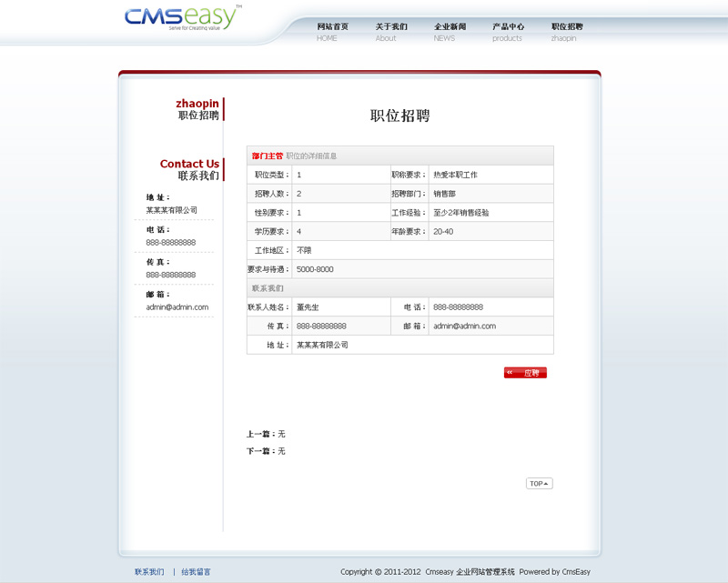Open 职位招聘 zhaopin in top navigation
Screen dimensions: 728x583
tap(566, 32)
